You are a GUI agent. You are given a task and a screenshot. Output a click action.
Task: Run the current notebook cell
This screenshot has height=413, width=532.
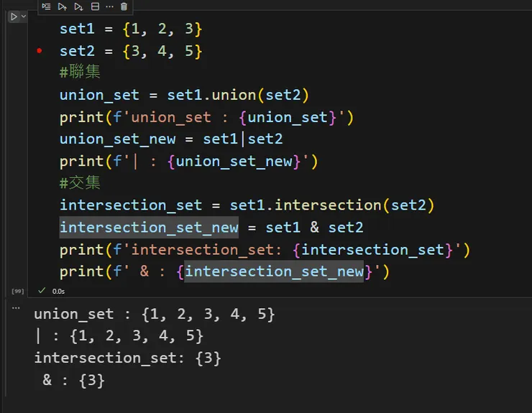13,17
